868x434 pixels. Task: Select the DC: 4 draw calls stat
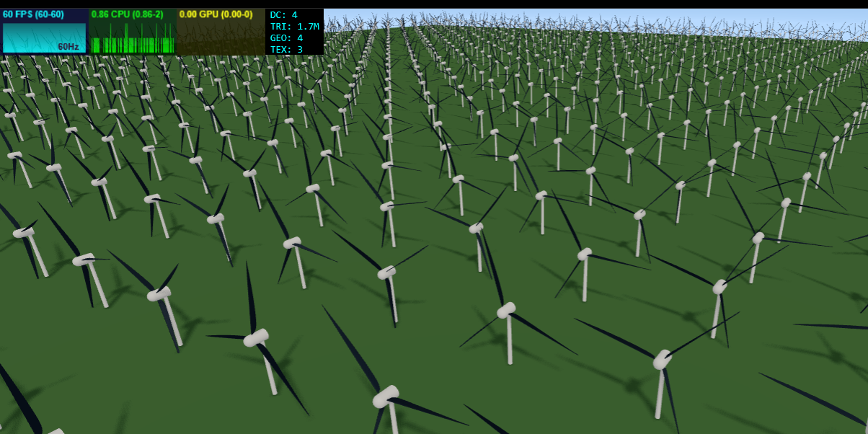[x=283, y=14]
